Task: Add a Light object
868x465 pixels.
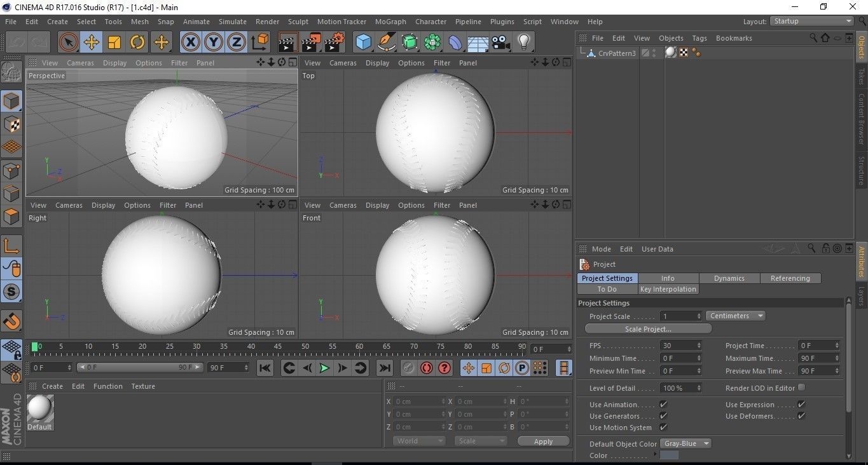Action: [524, 43]
